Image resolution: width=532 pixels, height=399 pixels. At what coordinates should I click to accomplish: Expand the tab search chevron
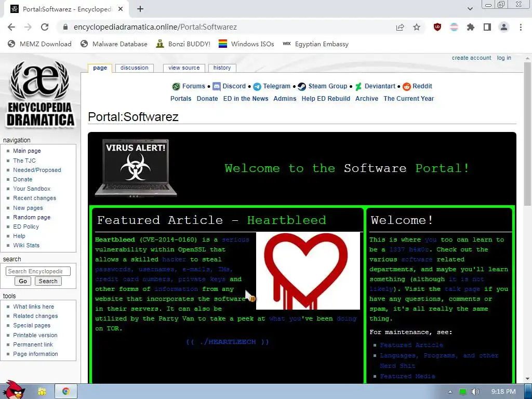470,9
